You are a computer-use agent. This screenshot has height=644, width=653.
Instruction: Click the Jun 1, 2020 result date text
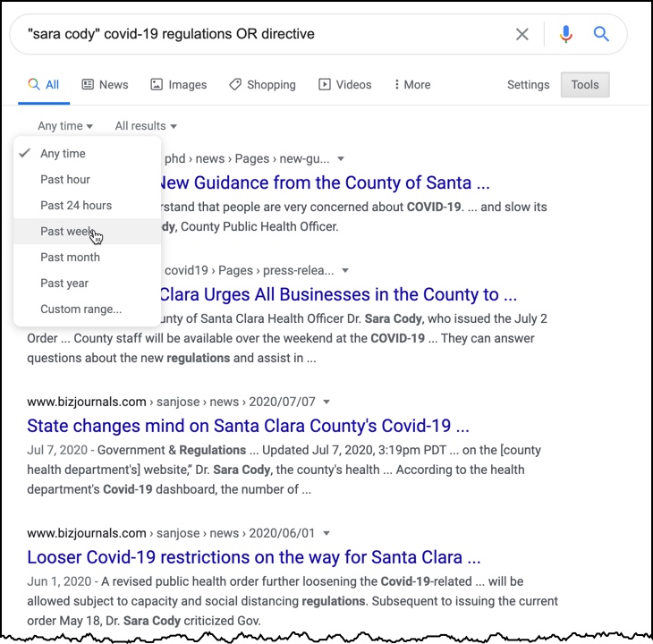59,581
